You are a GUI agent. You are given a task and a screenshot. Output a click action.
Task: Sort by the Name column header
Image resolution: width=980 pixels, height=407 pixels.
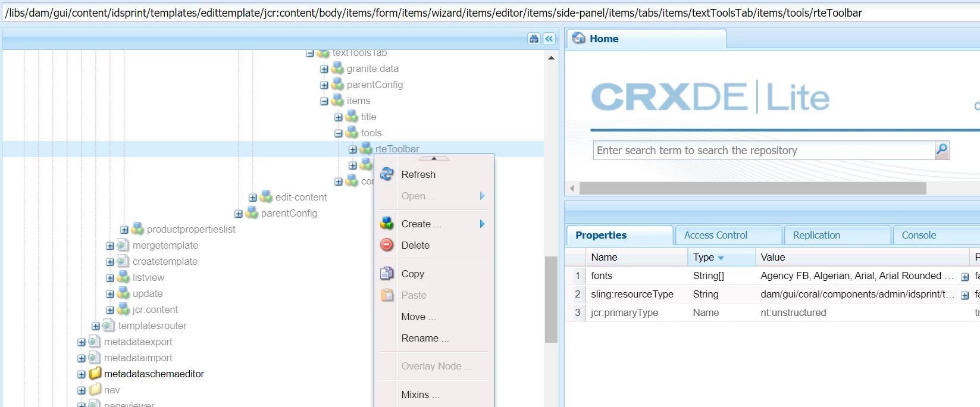tap(637, 257)
